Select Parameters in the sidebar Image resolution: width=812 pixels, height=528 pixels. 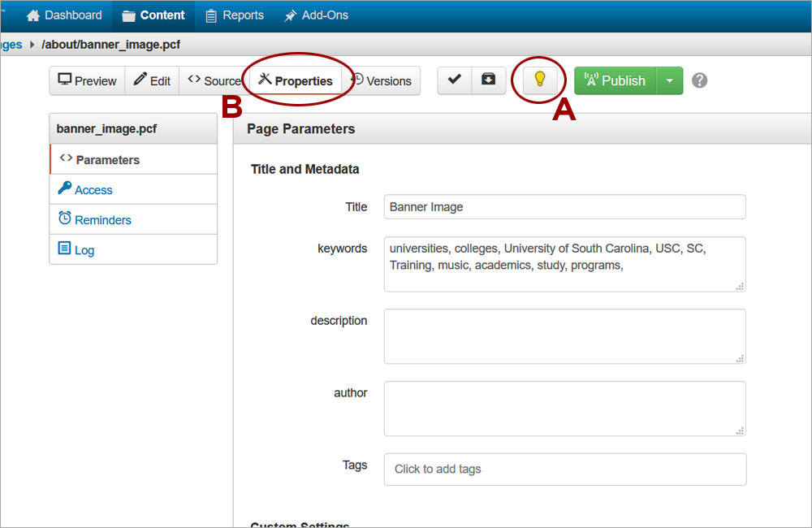coord(133,159)
